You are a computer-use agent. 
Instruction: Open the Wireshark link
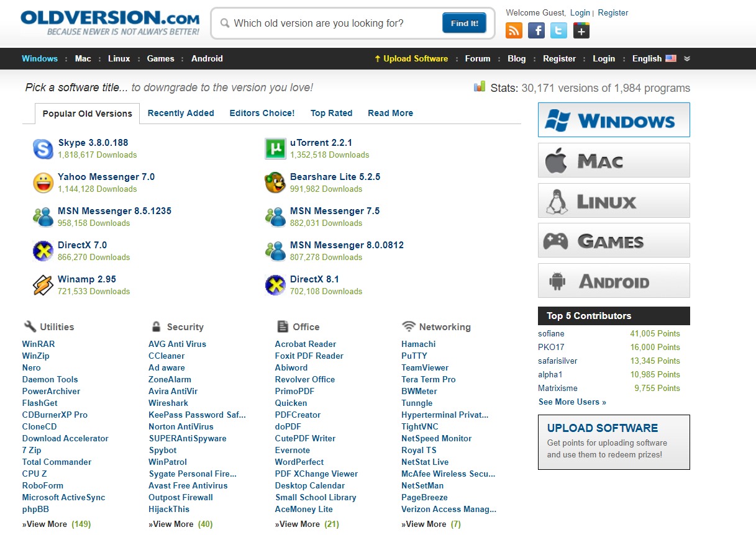pyautogui.click(x=168, y=403)
